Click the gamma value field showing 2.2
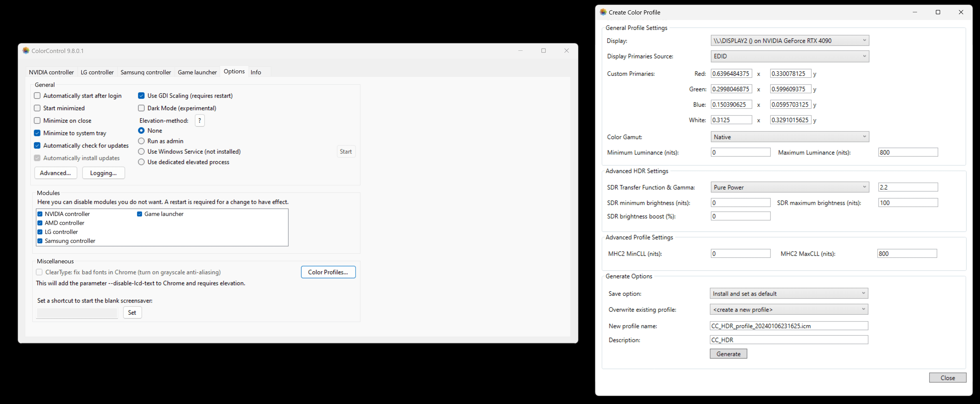Screen dimensions: 980x404 pyautogui.click(x=908, y=187)
